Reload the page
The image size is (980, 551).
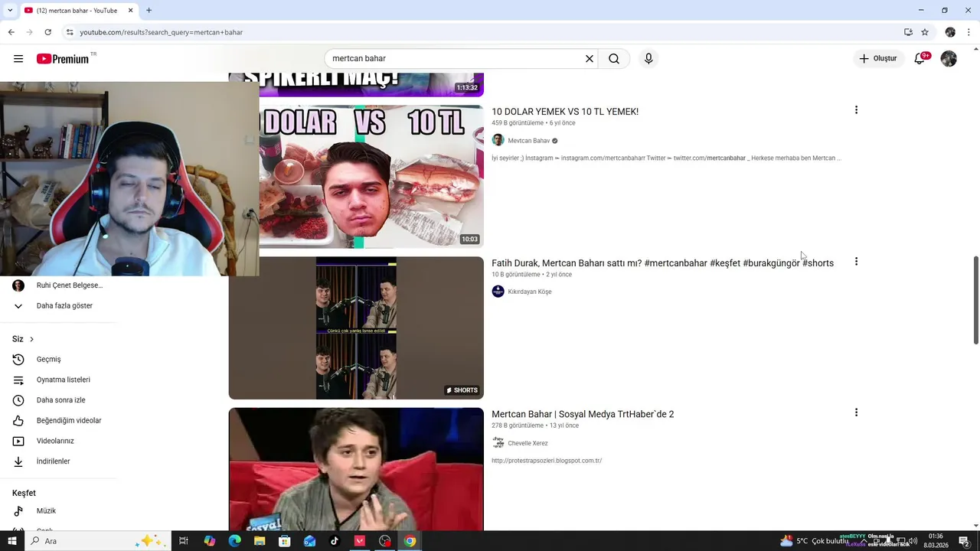click(x=47, y=32)
